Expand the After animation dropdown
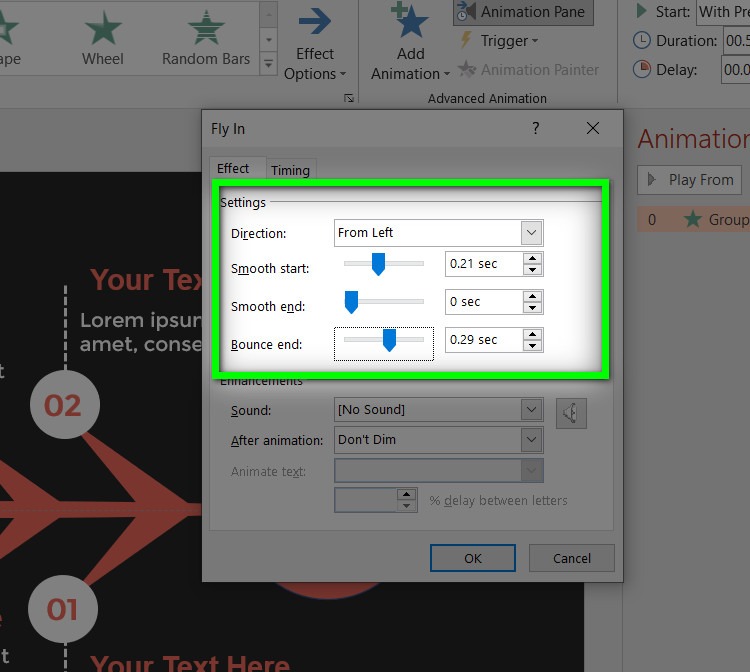The image size is (750, 672). [x=531, y=440]
